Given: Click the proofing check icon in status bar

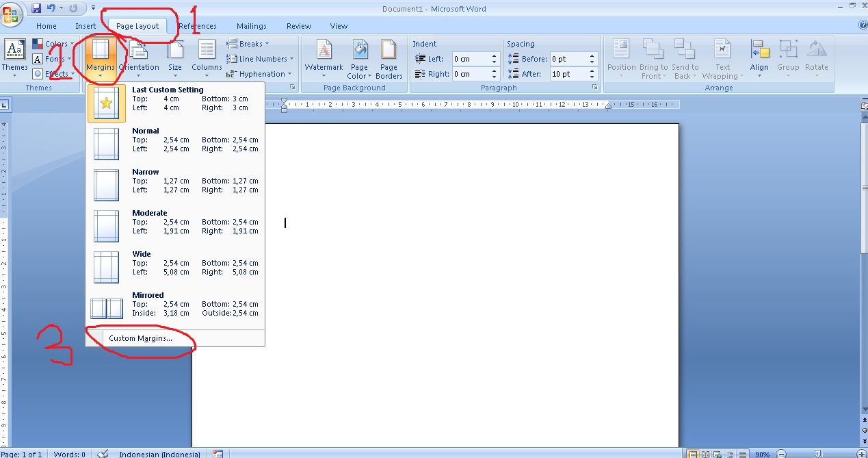Looking at the screenshot, I should tap(103, 454).
